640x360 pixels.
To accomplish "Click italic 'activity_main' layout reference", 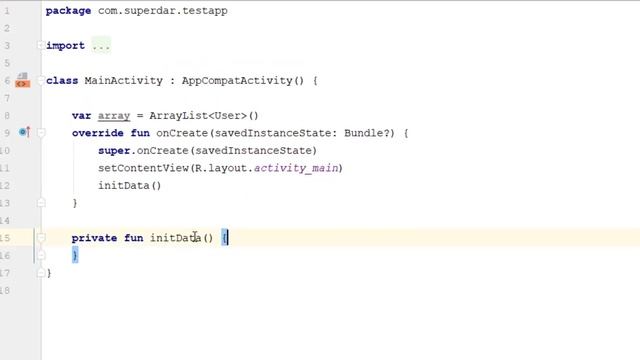I will (x=296, y=168).
